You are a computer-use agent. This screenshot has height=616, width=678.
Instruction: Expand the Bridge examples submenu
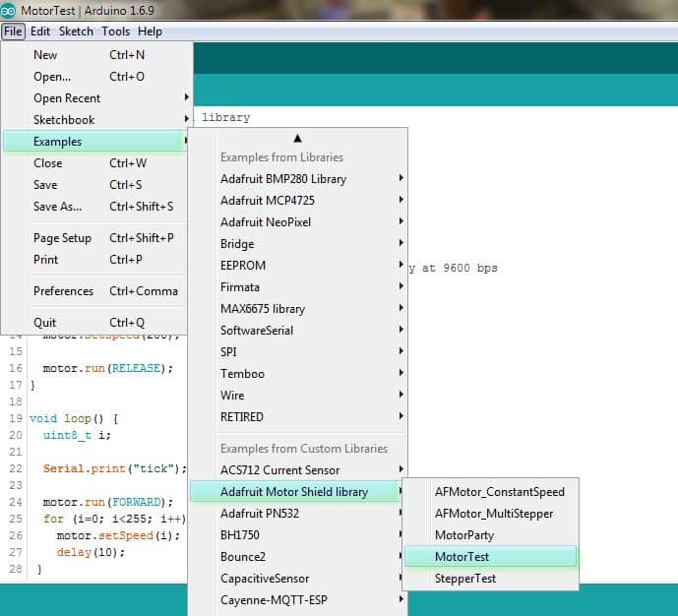[x=298, y=244]
